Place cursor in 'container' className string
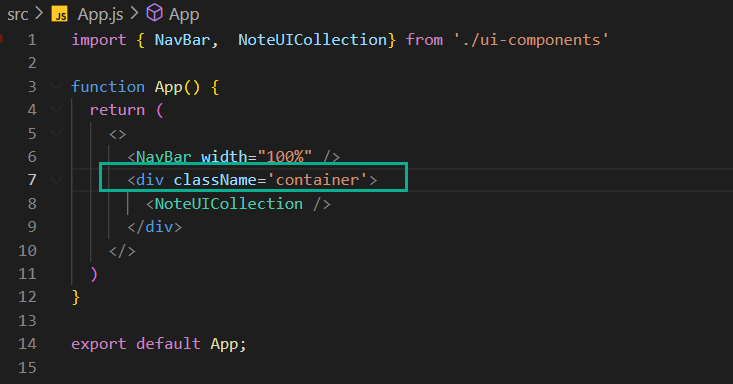The width and height of the screenshot is (733, 384). [317, 180]
